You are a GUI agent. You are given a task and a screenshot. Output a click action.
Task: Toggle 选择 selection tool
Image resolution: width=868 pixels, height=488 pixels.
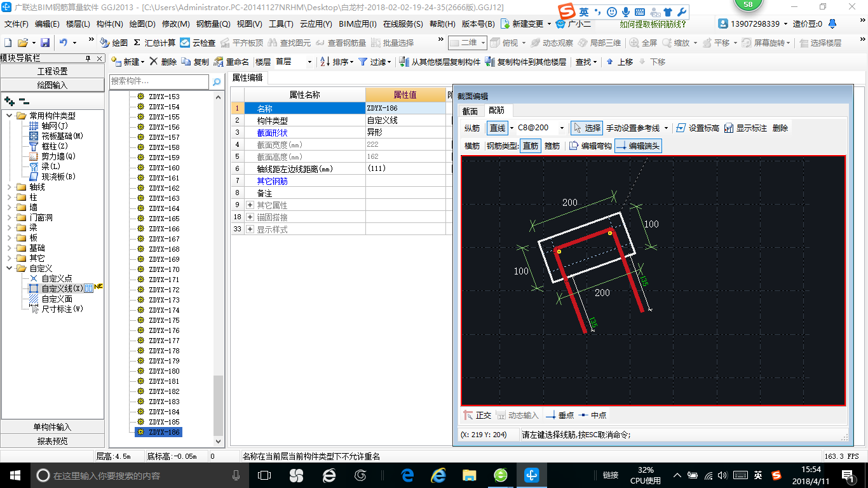pyautogui.click(x=587, y=128)
